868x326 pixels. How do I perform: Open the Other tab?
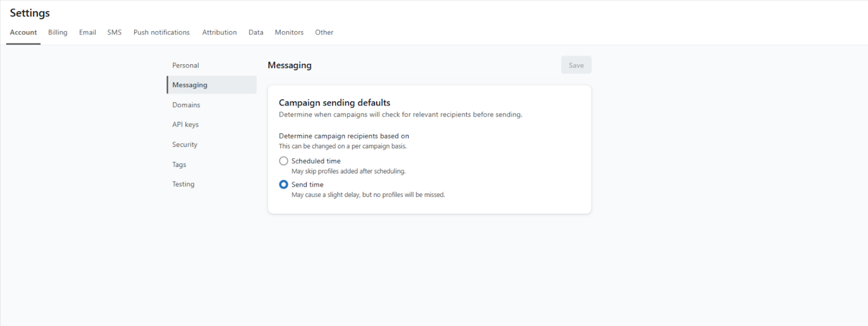coord(324,33)
